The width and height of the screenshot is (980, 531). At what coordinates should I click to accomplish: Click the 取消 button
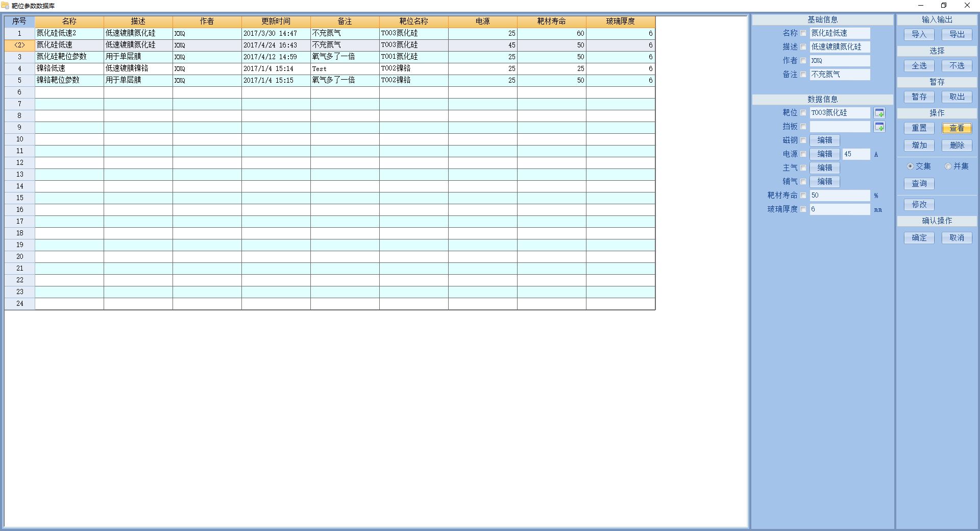coord(957,238)
